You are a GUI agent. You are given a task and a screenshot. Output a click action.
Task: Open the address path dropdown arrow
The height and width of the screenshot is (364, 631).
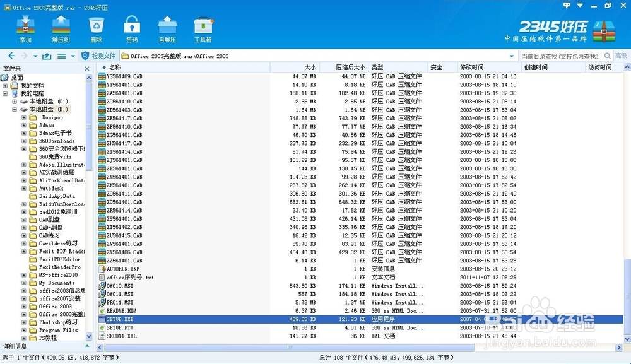(x=512, y=56)
